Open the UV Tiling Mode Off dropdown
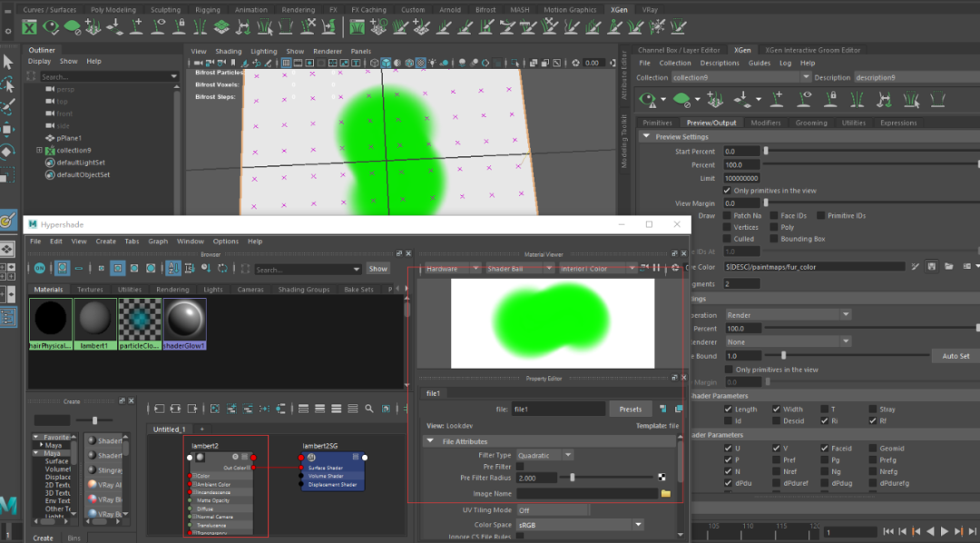This screenshot has height=543, width=980. pyautogui.click(x=553, y=509)
